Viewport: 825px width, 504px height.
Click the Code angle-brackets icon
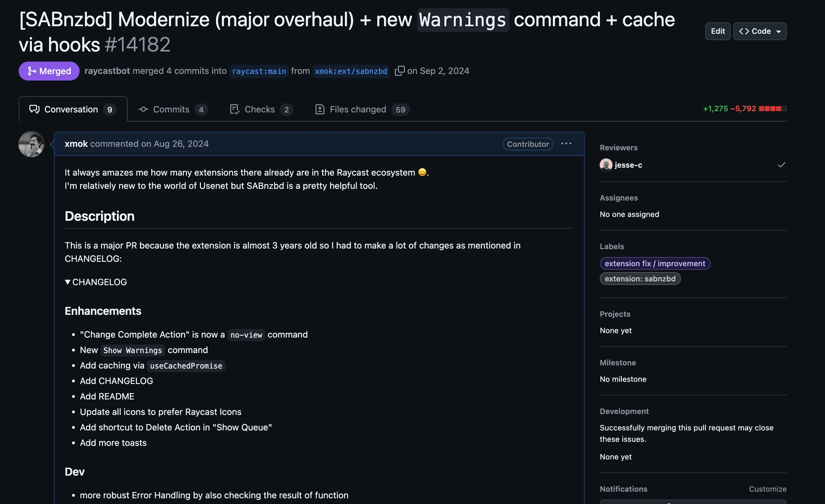(744, 31)
